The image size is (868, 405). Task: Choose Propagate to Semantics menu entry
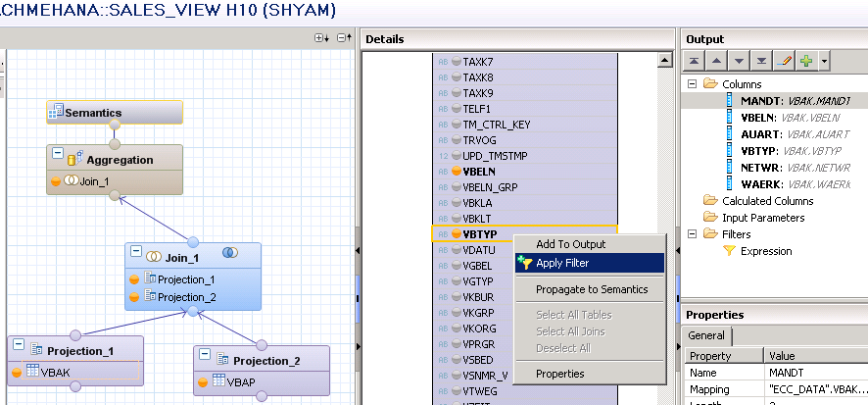pos(590,289)
